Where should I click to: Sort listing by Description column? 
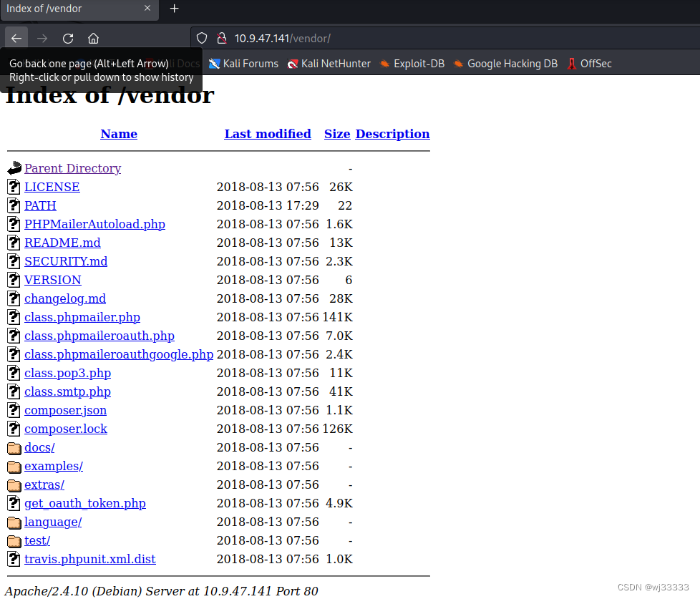pos(392,134)
